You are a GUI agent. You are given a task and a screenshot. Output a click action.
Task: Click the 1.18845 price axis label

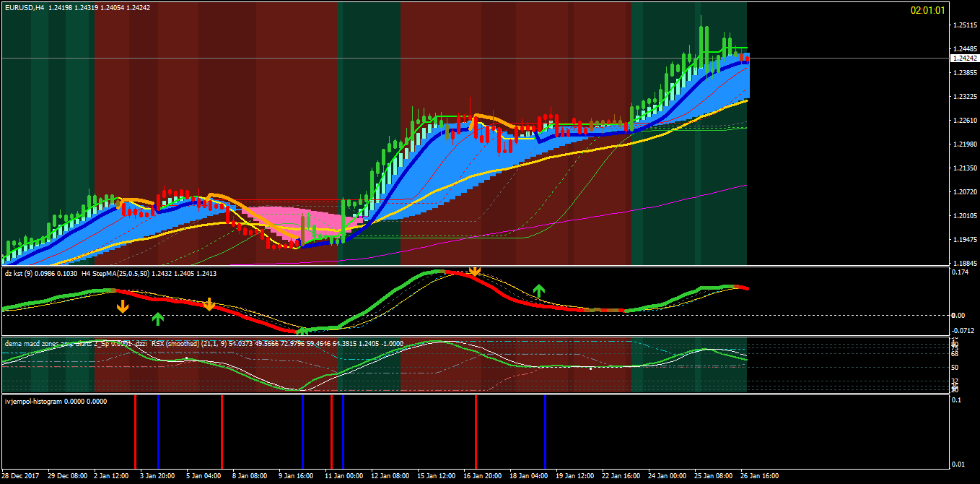pos(965,264)
